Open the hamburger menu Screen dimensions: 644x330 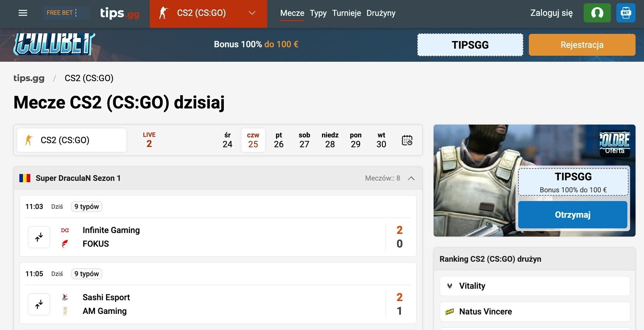pos(23,13)
